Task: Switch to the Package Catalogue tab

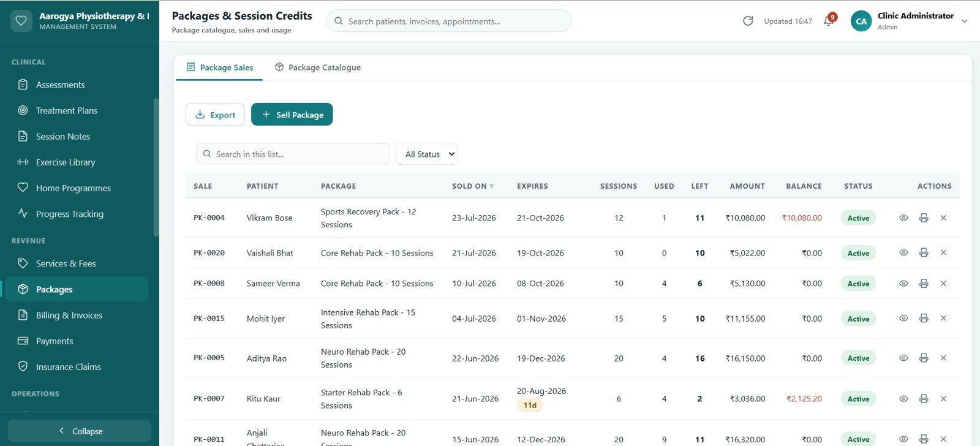Action: pyautogui.click(x=317, y=67)
